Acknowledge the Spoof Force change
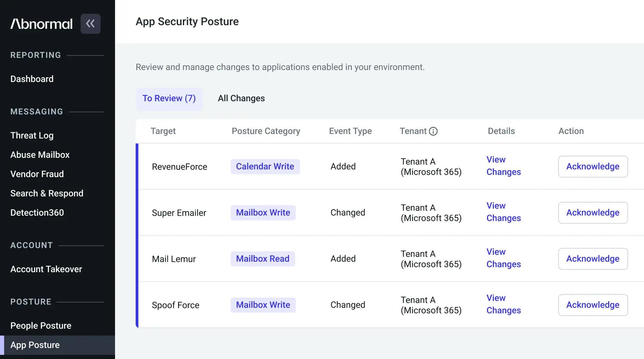Viewport: 644px width, 359px height. pos(592,305)
